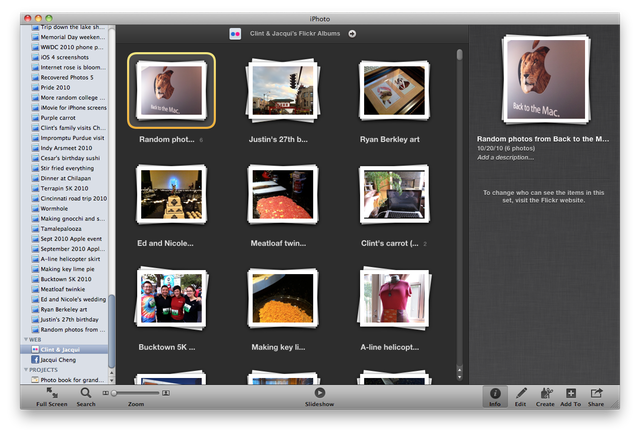Open the A-line helicopter skirt album

pos(64,259)
